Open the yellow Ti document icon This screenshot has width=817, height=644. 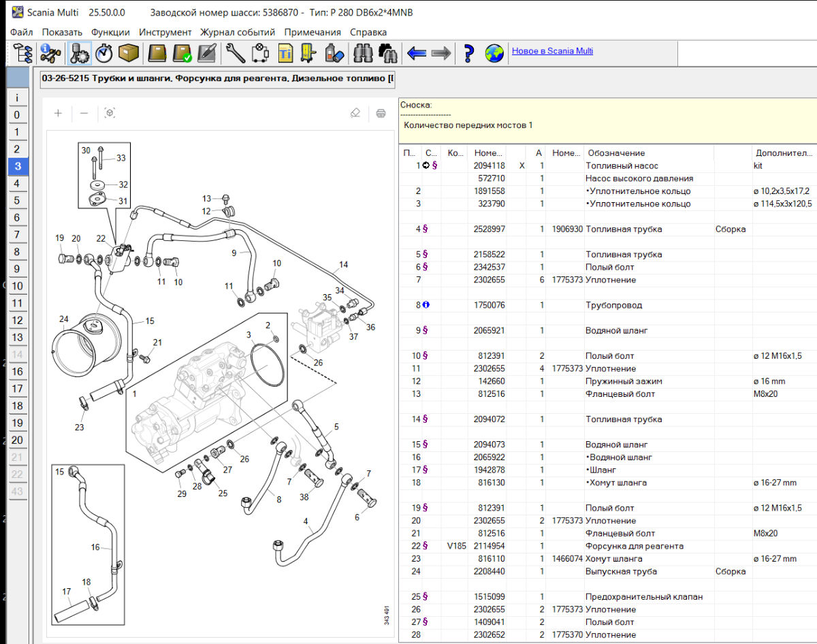tap(285, 52)
